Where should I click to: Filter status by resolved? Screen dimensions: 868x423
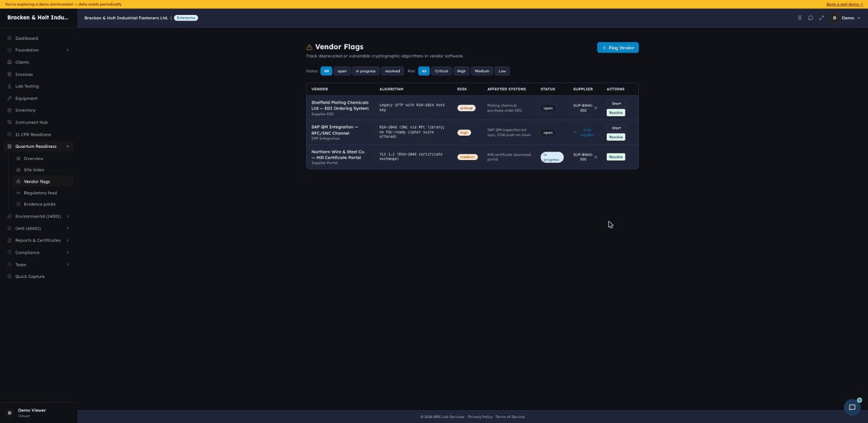[x=392, y=71]
